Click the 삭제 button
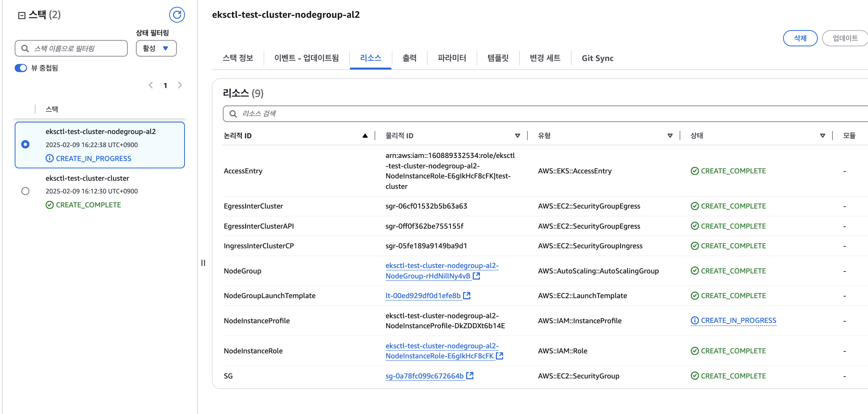Viewport: 868px width, 414px height. click(800, 38)
